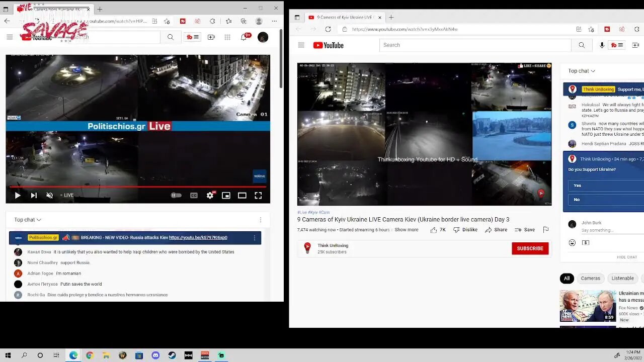This screenshot has height=362, width=644.
Task: Save right window video to playlist
Action: pyautogui.click(x=525, y=230)
